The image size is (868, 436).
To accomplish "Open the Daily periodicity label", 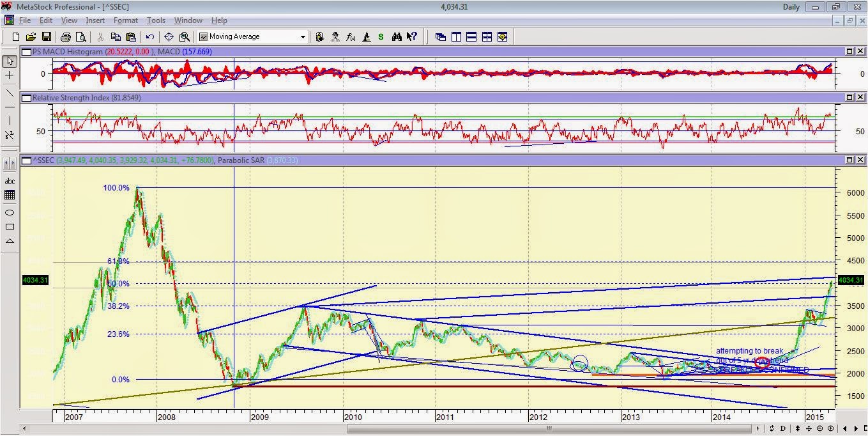I will 791,7.
